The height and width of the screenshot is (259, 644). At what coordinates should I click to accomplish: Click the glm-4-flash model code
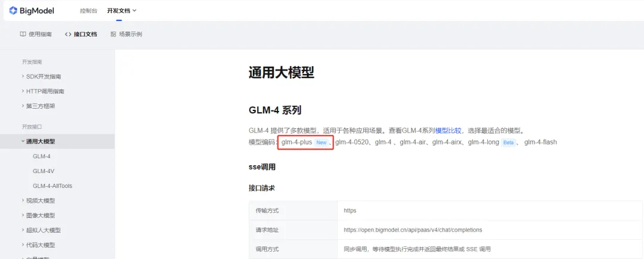pos(540,142)
